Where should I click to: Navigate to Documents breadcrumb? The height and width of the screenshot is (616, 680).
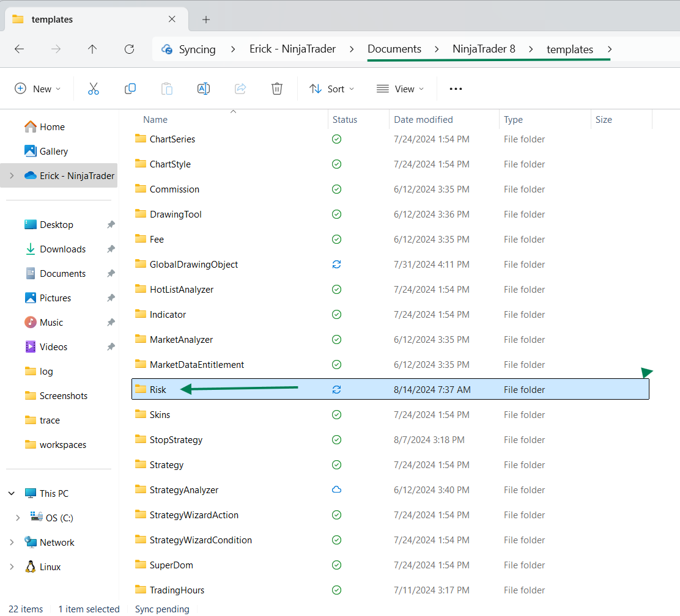pyautogui.click(x=394, y=49)
